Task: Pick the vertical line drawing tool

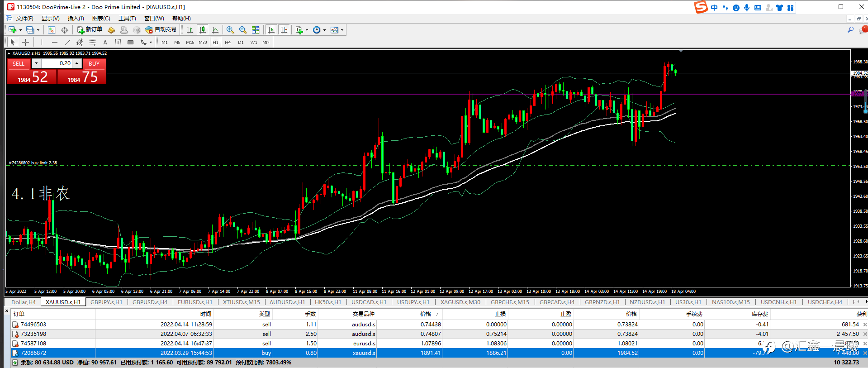Action: coord(42,42)
